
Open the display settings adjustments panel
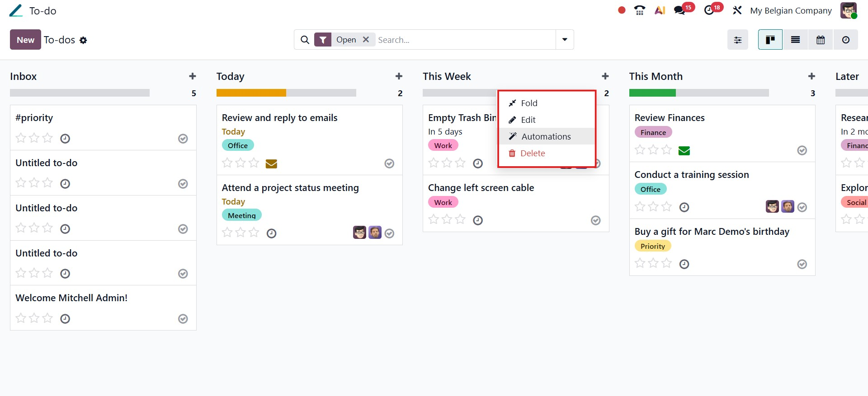(x=737, y=40)
